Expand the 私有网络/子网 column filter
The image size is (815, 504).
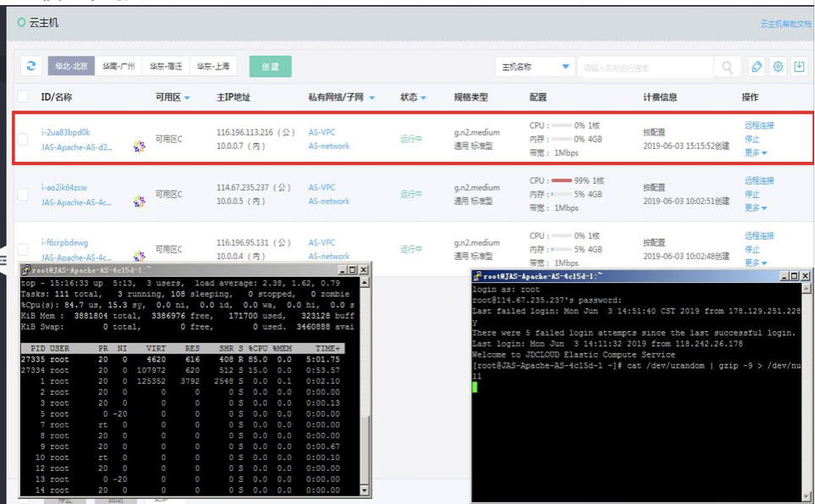coord(372,97)
